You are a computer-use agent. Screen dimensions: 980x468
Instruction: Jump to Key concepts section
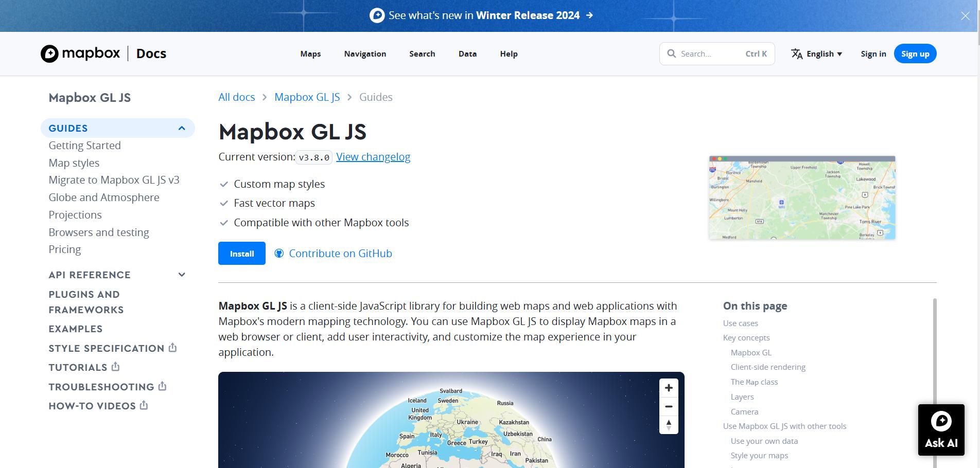(x=746, y=337)
